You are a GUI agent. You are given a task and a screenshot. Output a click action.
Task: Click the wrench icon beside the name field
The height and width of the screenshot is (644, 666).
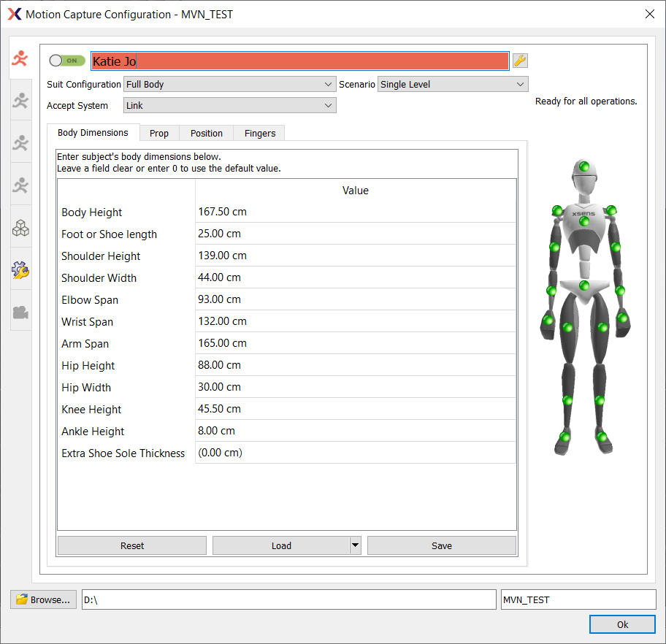pos(520,61)
